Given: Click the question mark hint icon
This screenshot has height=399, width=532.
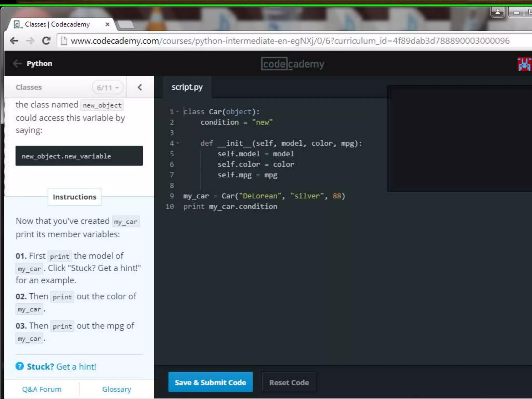Looking at the screenshot, I should (20, 366).
